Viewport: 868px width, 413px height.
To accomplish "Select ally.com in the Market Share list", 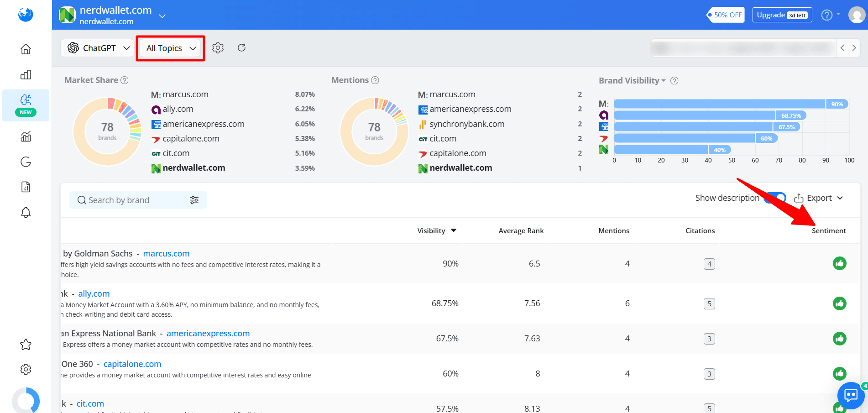I will [178, 109].
